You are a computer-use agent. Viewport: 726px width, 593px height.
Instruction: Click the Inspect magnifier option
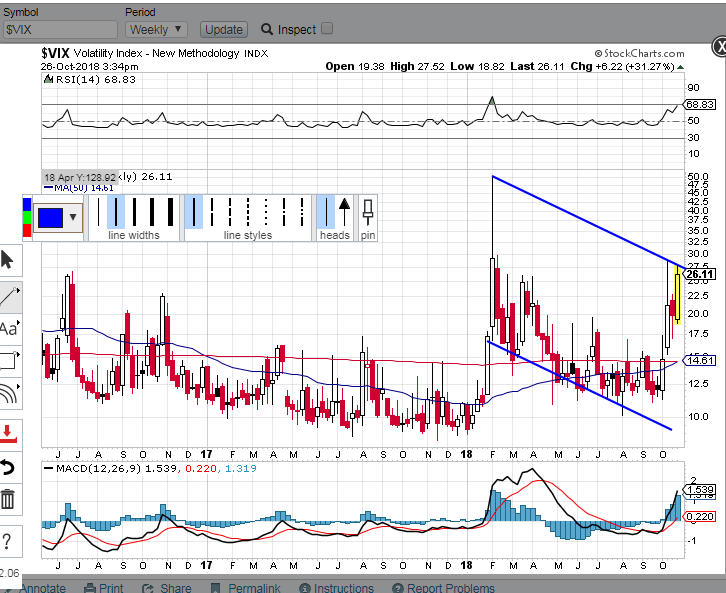point(288,30)
